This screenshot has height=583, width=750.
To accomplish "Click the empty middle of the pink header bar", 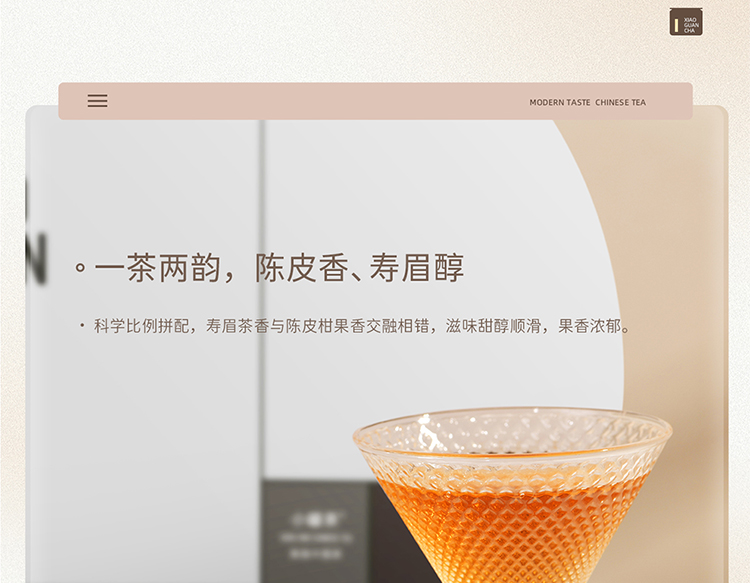I will click(320, 101).
